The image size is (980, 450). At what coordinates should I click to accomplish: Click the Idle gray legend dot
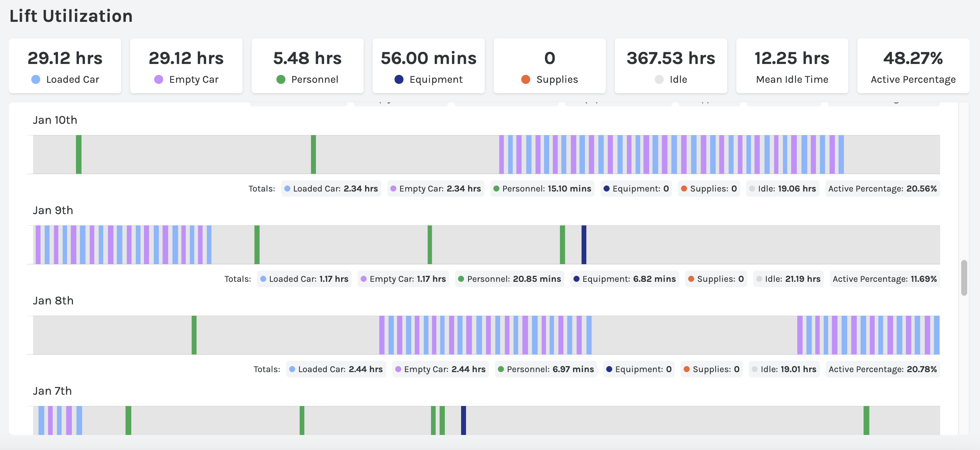pos(659,79)
